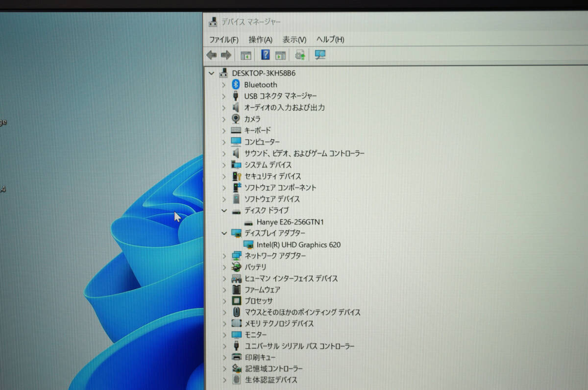
Task: Click the Update device driver toolbar icon
Action: [x=300, y=55]
